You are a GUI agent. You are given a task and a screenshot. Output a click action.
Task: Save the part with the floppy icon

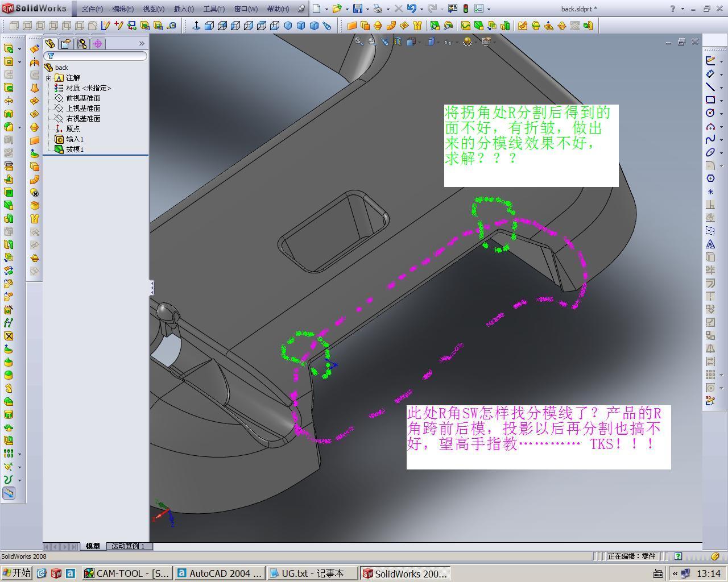(358, 9)
